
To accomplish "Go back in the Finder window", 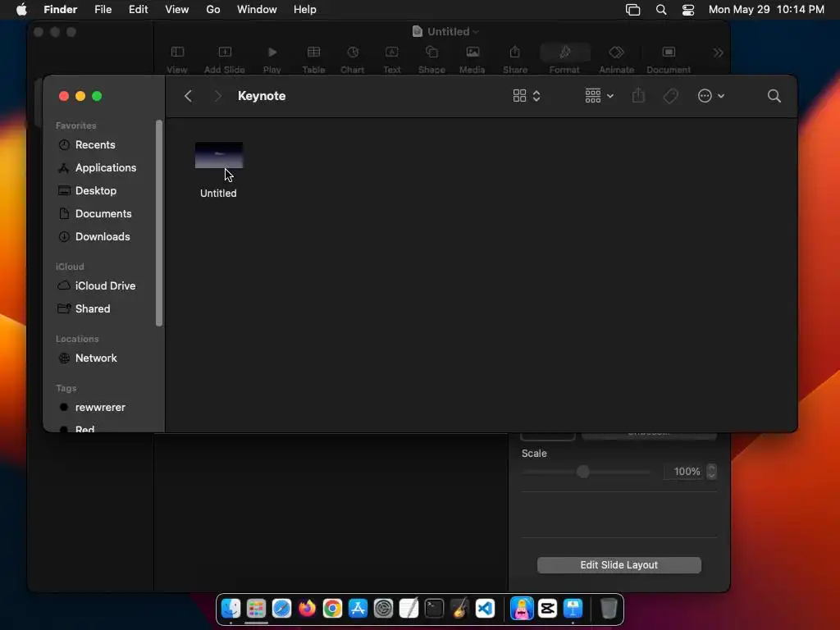I will pyautogui.click(x=188, y=96).
